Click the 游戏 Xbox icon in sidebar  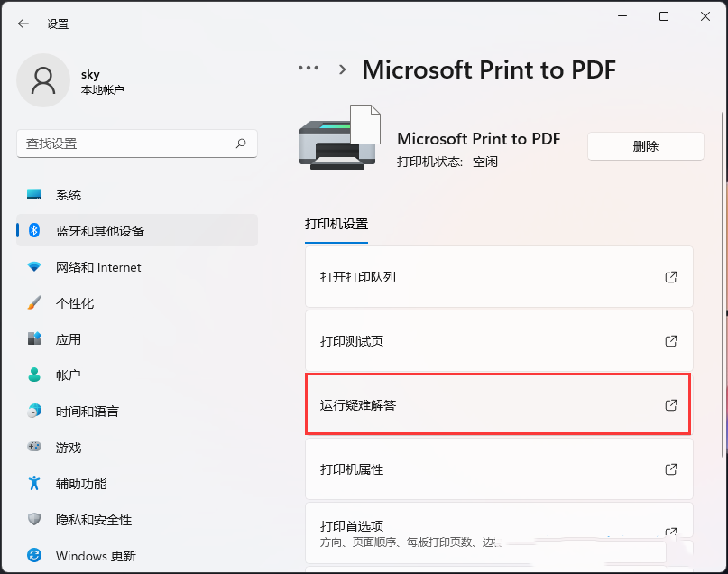[x=36, y=447]
